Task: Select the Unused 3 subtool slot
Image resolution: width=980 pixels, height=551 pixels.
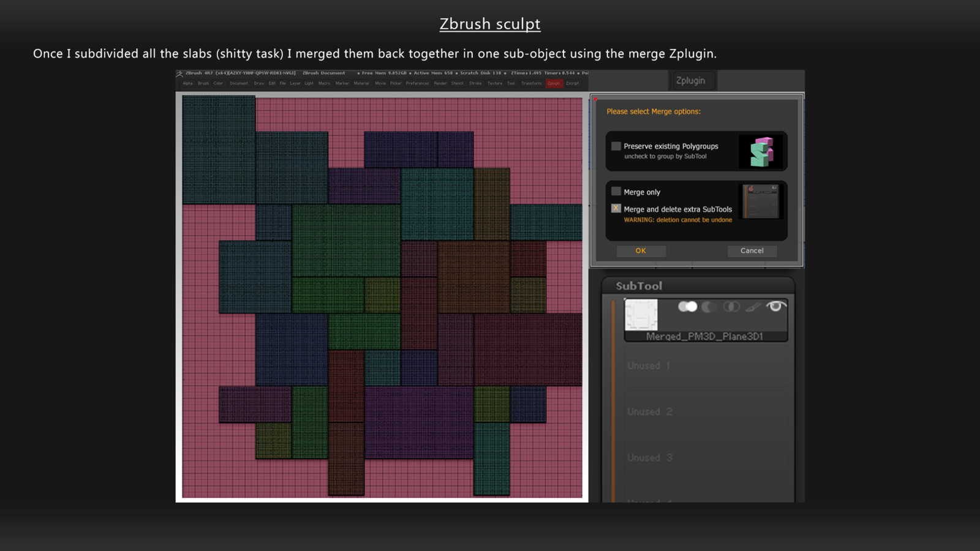Action: tap(706, 457)
